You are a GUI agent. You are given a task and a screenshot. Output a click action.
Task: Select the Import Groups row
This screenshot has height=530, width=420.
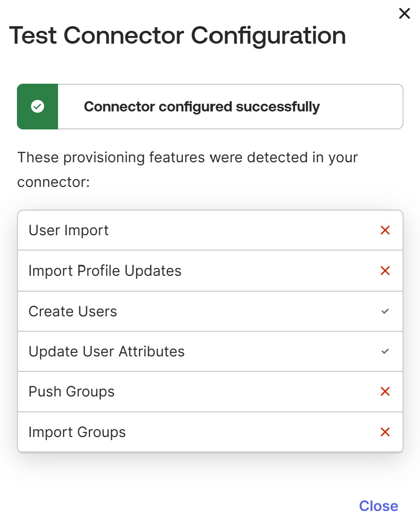[210, 432]
